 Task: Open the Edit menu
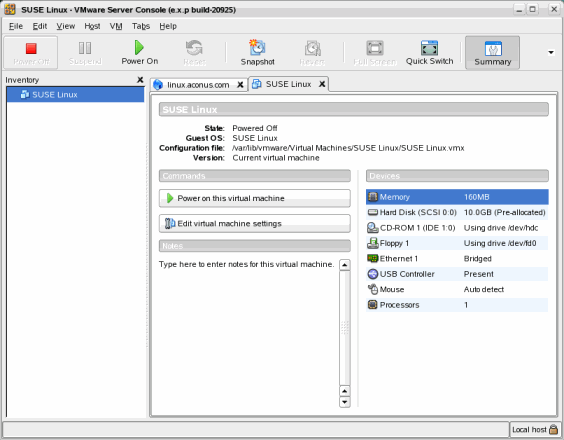(40, 26)
